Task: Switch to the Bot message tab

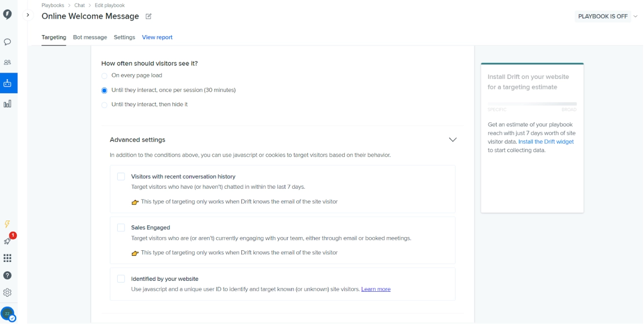Action: click(90, 37)
